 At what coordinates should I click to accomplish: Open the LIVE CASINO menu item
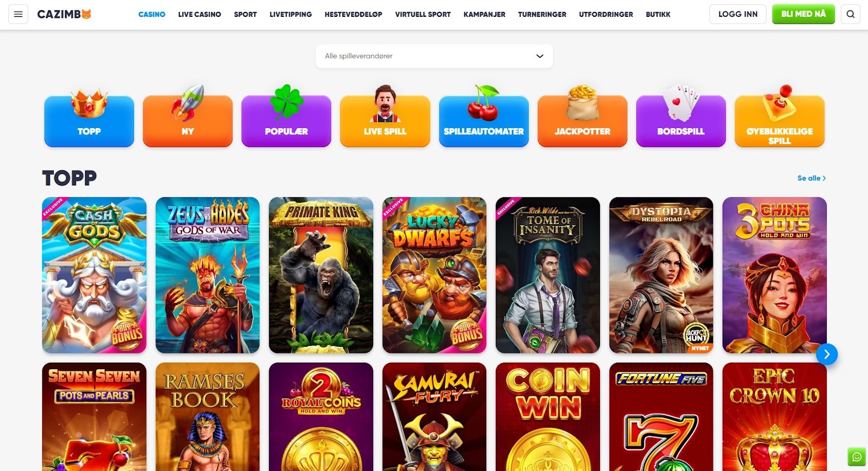coord(200,15)
